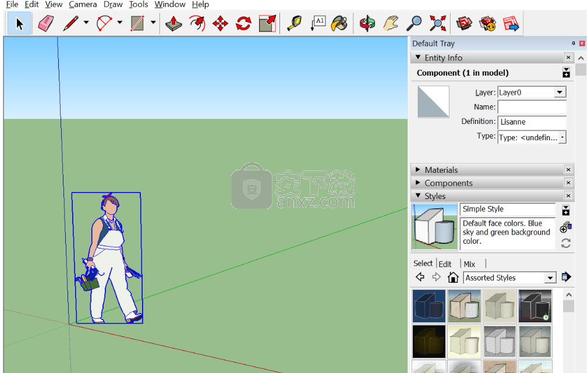Select the Line pencil tool
The height and width of the screenshot is (373, 588).
[x=70, y=23]
